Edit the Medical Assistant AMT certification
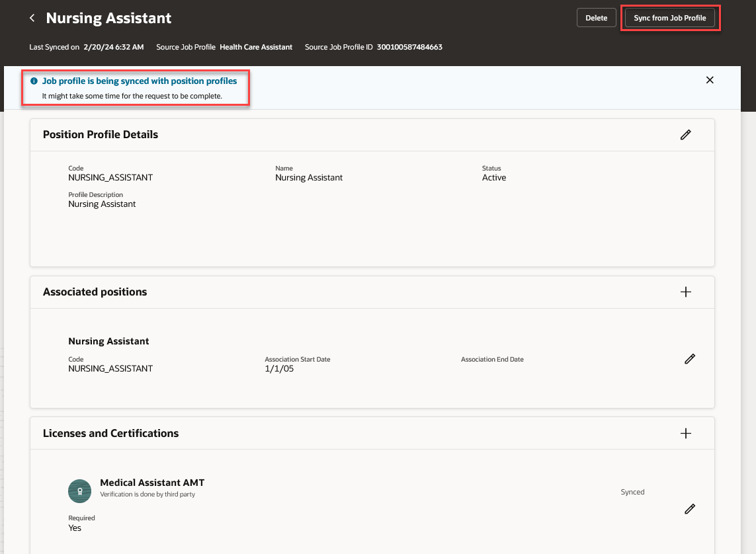This screenshot has width=756, height=554. [x=690, y=509]
